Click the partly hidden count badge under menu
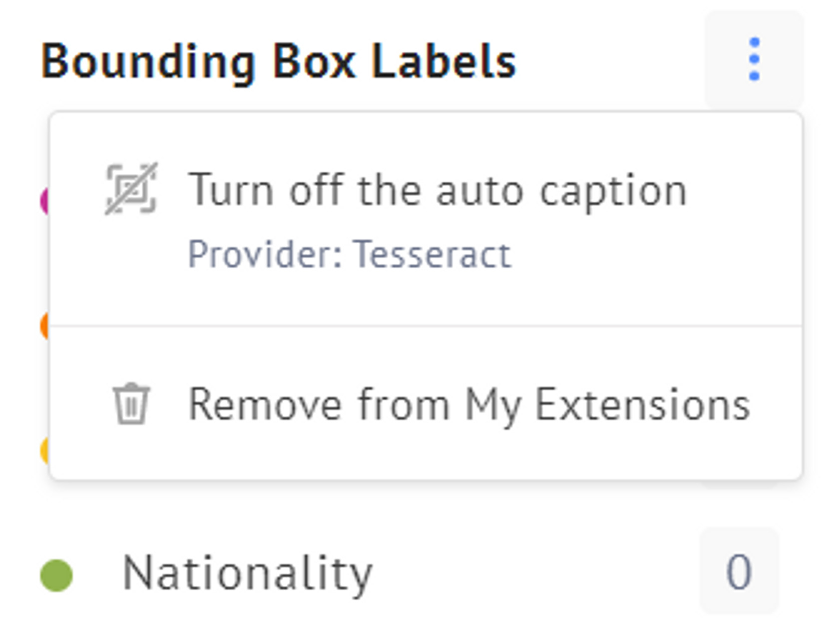824x644 pixels. (739, 484)
